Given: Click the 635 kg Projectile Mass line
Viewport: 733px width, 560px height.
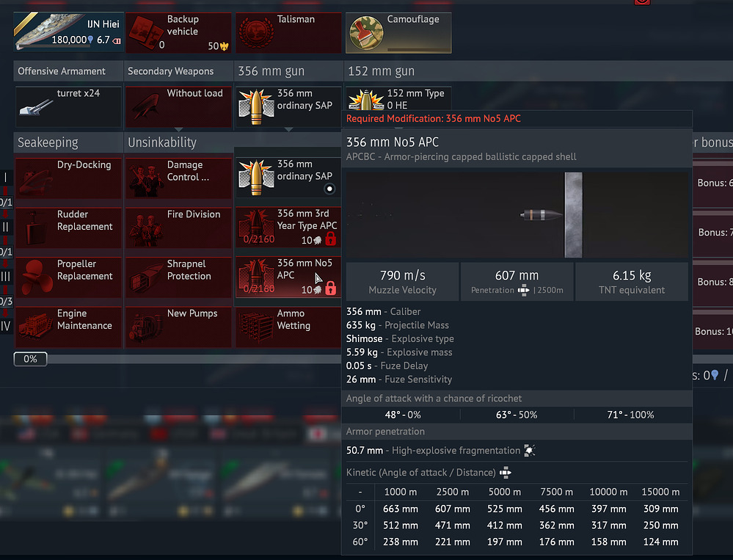Looking at the screenshot, I should coord(398,325).
